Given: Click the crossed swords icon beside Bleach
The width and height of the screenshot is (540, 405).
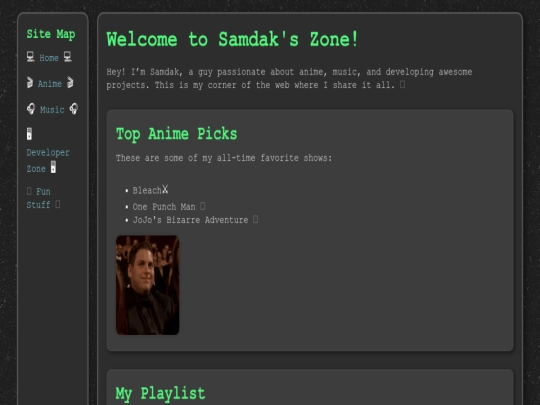Looking at the screenshot, I should tap(165, 189).
